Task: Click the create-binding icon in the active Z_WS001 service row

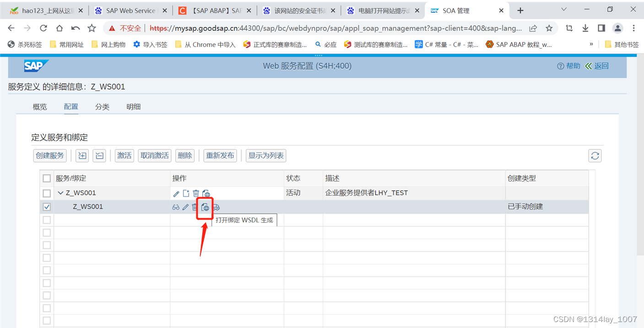Action: pos(186,194)
